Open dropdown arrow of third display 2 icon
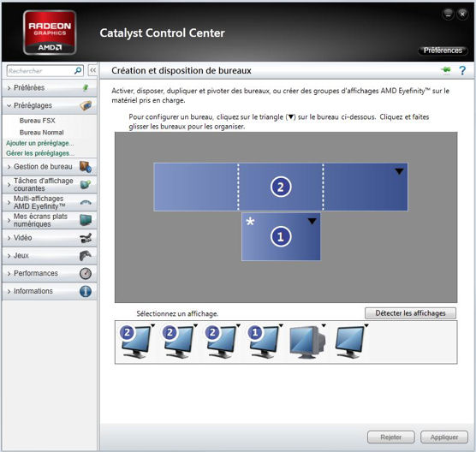The height and width of the screenshot is (452, 476). tap(238, 325)
